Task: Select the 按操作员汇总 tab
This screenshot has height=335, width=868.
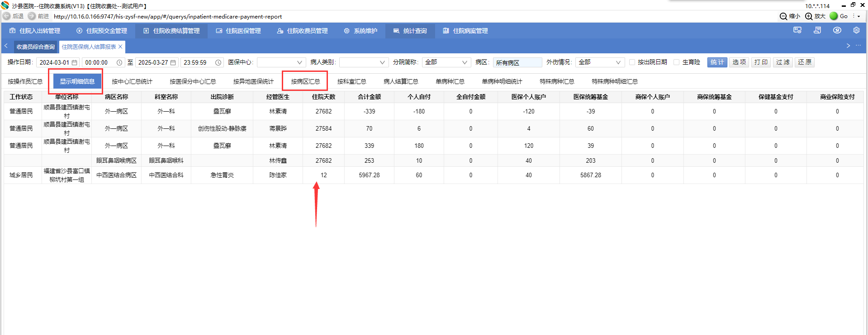Action: click(x=25, y=81)
